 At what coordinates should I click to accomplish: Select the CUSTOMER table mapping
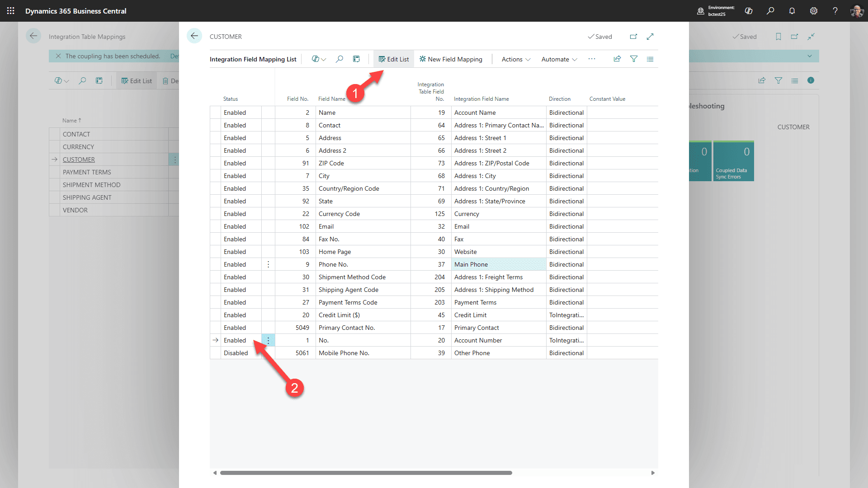(x=79, y=159)
